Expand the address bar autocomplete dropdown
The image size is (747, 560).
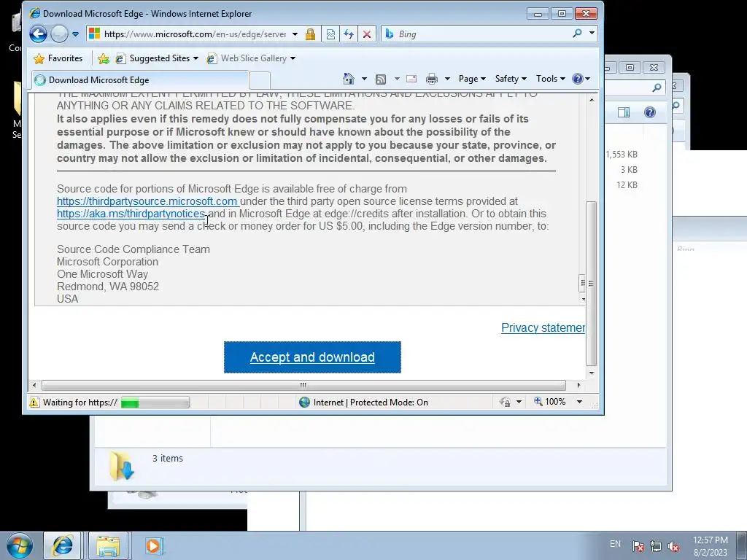point(295,34)
